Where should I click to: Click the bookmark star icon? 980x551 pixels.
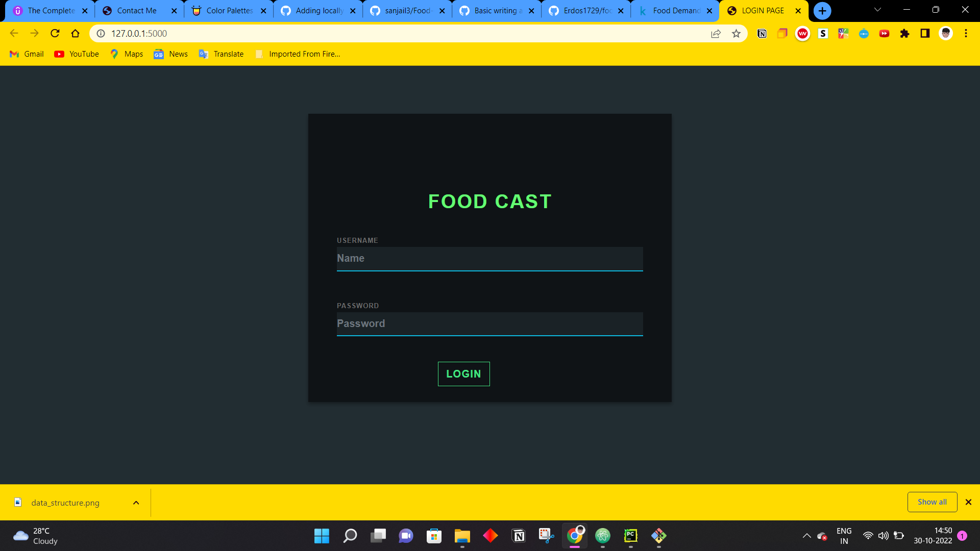(x=736, y=34)
